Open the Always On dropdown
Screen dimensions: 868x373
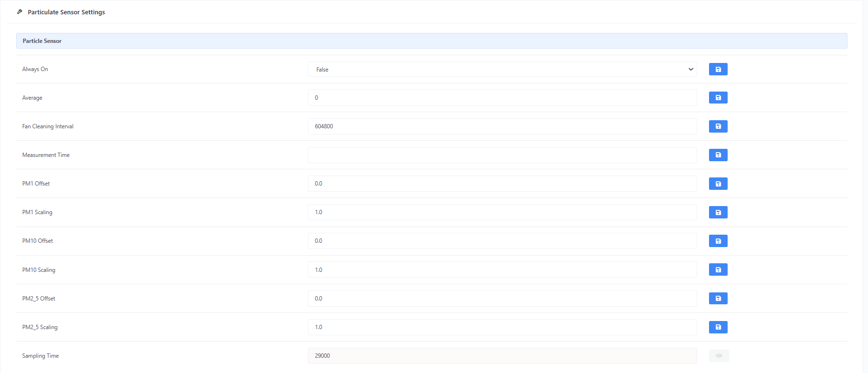(x=502, y=69)
